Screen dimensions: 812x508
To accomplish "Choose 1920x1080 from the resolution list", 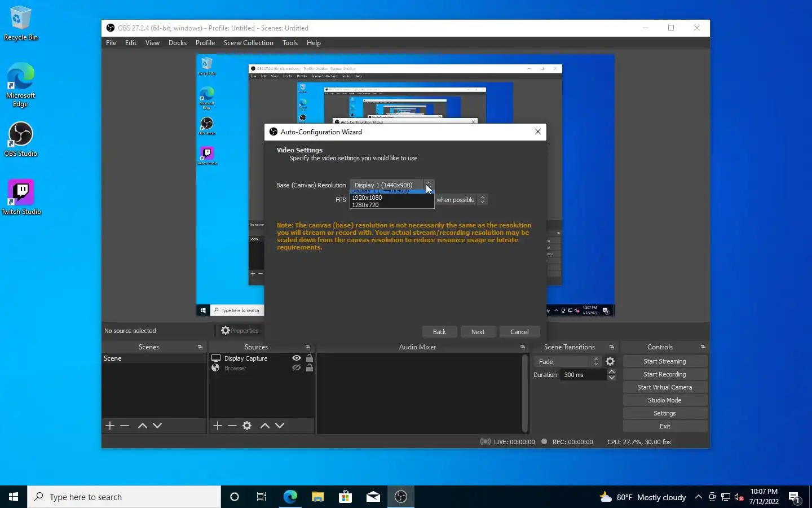I will (x=392, y=198).
